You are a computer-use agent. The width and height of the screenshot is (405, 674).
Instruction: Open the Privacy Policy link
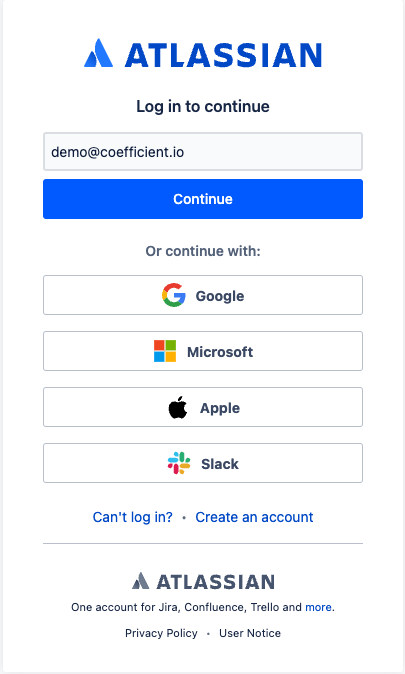pyautogui.click(x=161, y=633)
